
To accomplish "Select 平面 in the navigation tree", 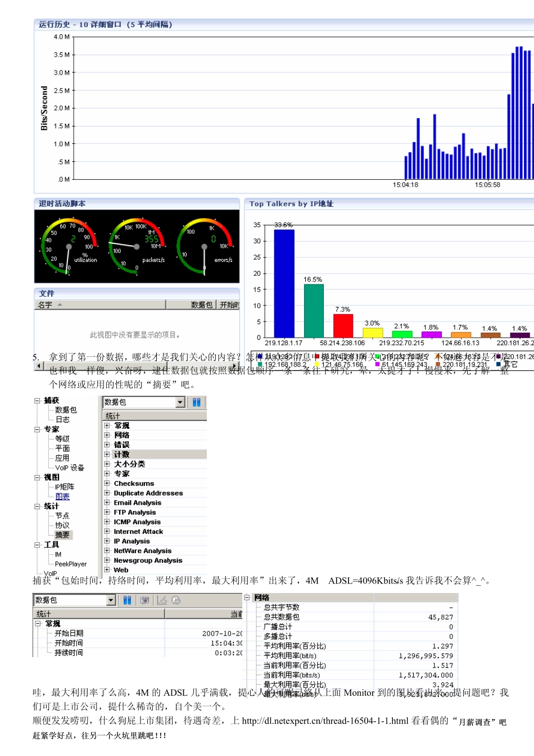I will (62, 449).
